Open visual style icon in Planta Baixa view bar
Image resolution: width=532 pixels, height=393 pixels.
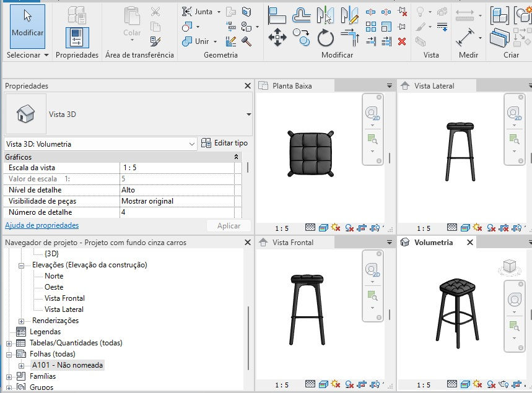323,228
